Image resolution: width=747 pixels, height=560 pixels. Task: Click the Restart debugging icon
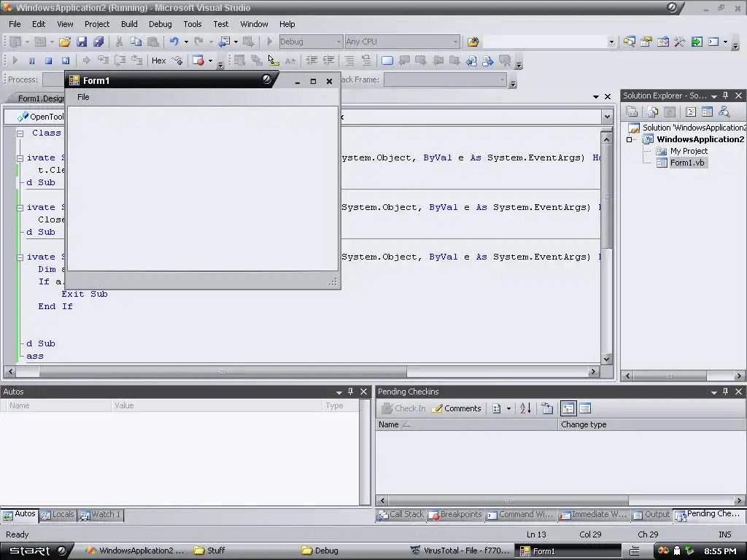pyautogui.click(x=65, y=61)
